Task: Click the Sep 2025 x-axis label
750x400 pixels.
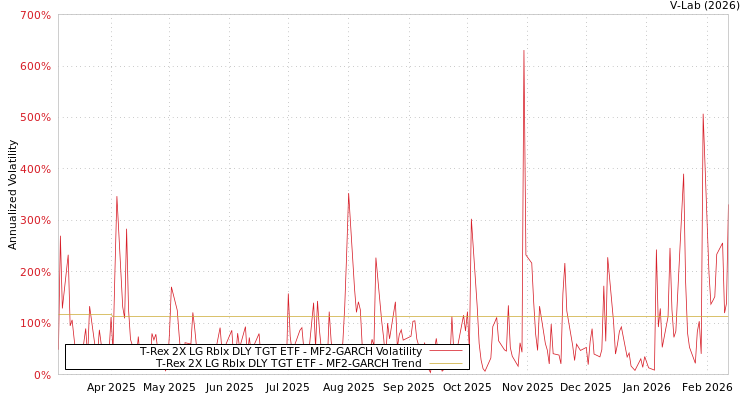Action: tap(408, 388)
